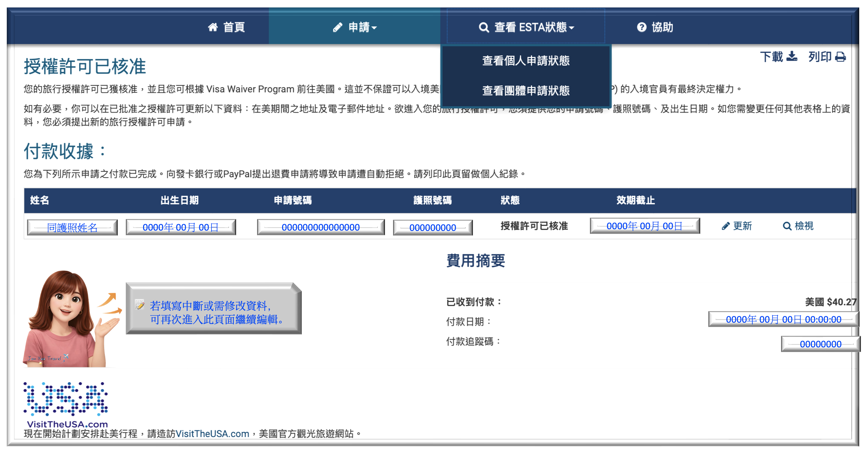Click the 首頁 navigation text
The height and width of the screenshot is (453, 868).
(x=234, y=27)
